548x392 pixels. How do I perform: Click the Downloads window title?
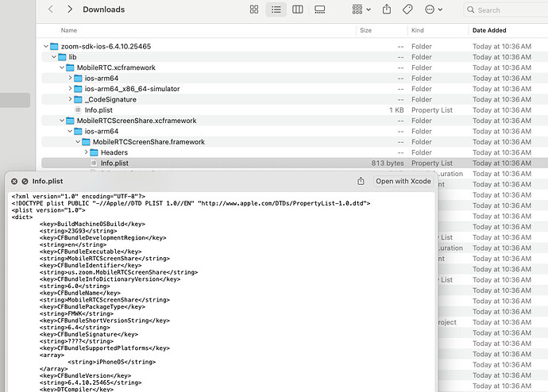[x=104, y=10]
